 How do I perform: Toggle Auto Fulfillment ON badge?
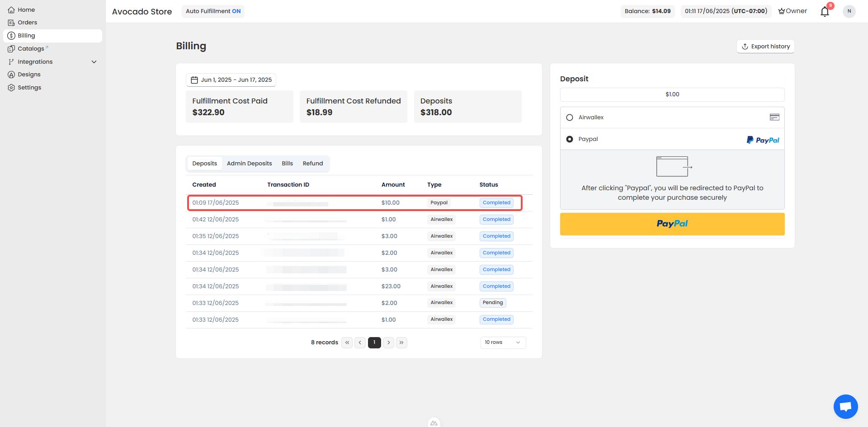coord(213,11)
